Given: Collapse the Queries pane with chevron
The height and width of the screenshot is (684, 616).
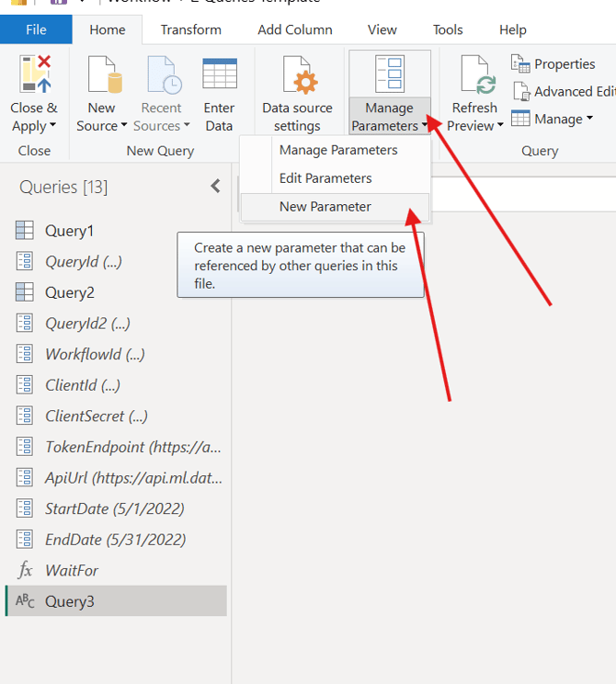Looking at the screenshot, I should coord(215,187).
